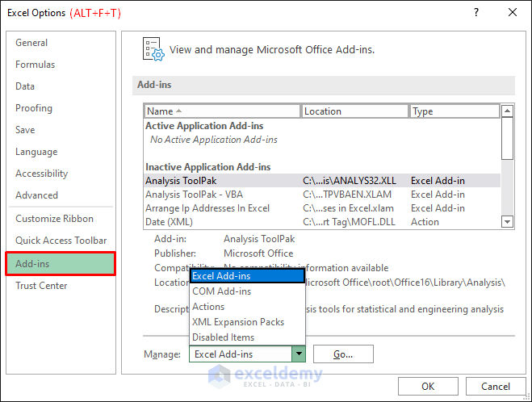The width and height of the screenshot is (532, 402).
Task: Open the Trust Center category
Action: point(41,286)
